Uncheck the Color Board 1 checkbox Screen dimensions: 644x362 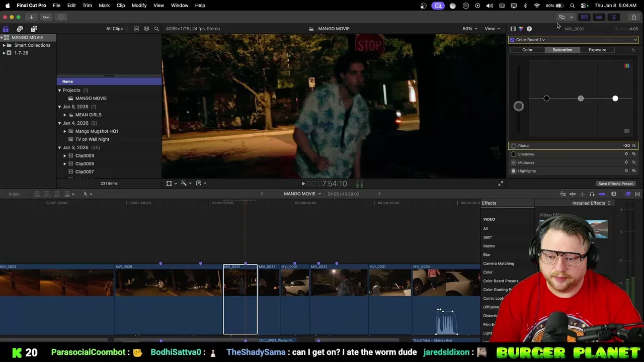(x=512, y=40)
